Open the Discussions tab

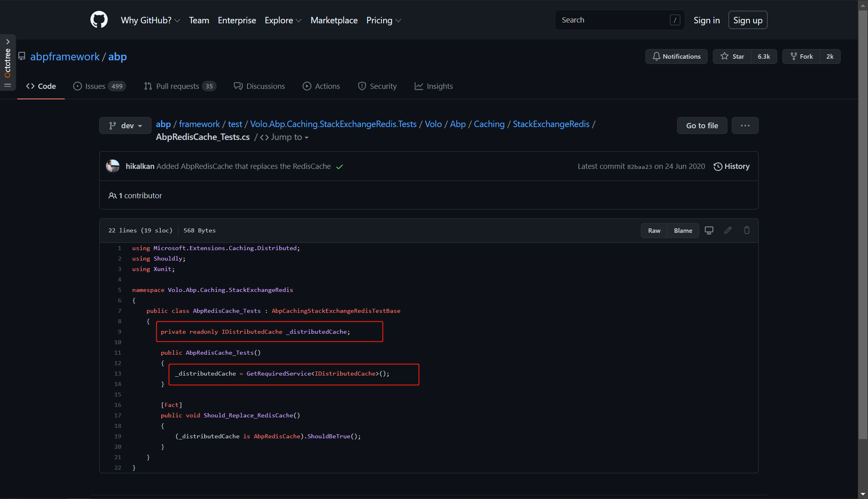(x=259, y=86)
